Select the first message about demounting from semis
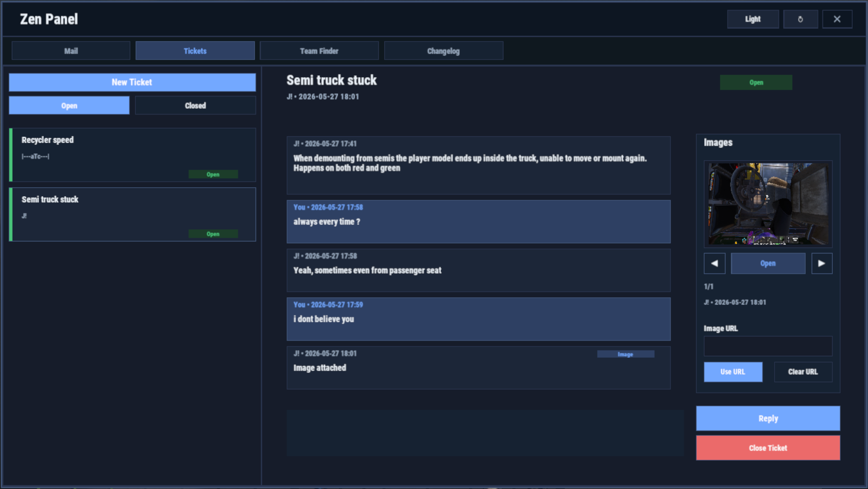Image resolution: width=868 pixels, height=489 pixels. coord(478,166)
